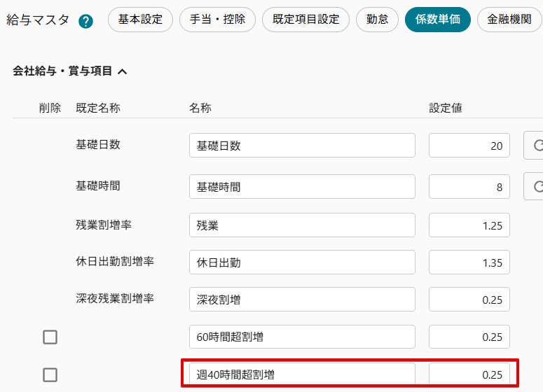Viewport: 543px width, 392px height.
Task: Click the 給与マスタ page title
Action: pos(38,20)
